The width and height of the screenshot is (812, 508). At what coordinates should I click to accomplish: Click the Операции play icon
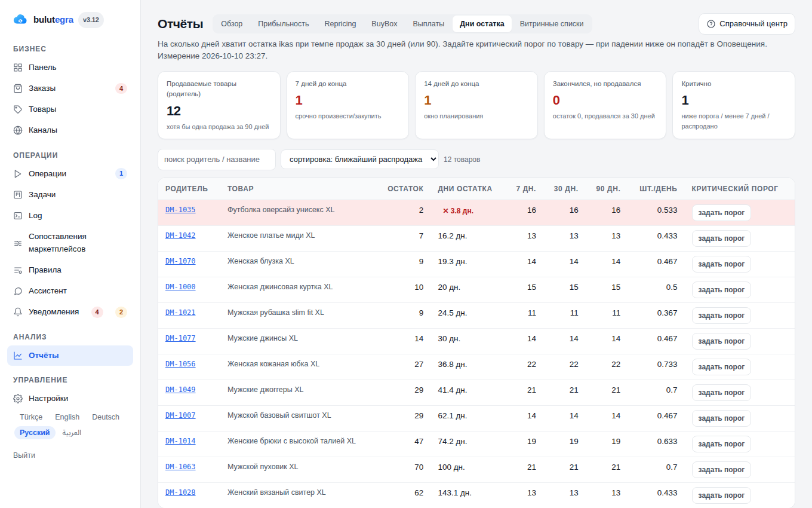[18, 174]
